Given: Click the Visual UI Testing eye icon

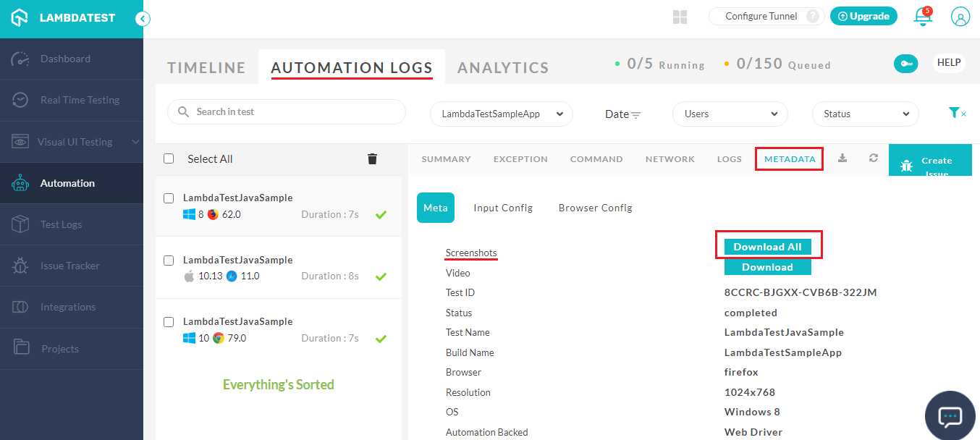Looking at the screenshot, I should 20,142.
